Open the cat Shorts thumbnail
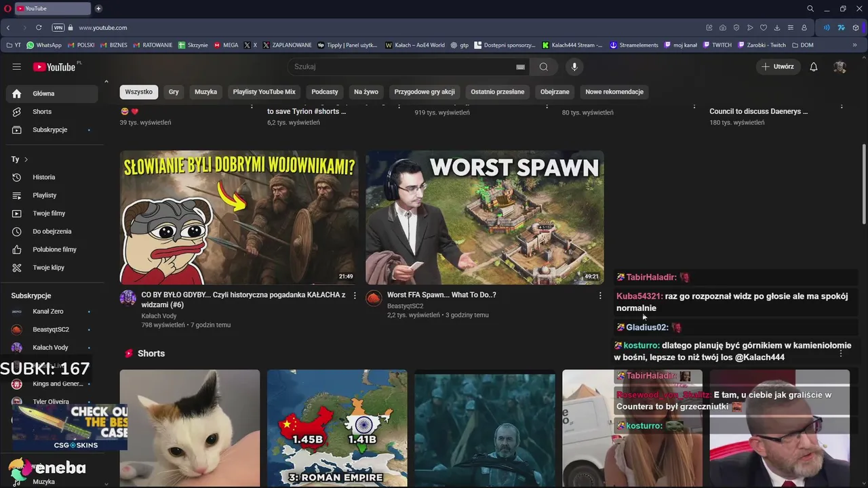Screen dimensions: 868x488 pos(190,428)
